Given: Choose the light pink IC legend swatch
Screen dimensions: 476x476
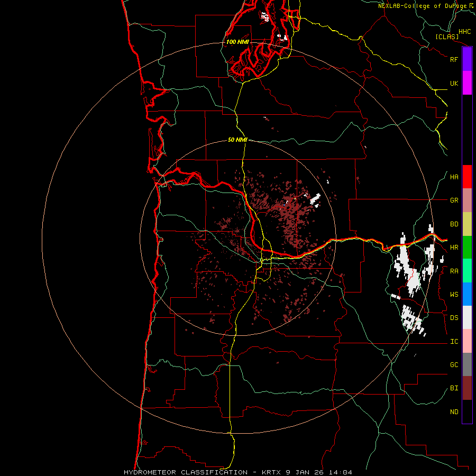Looking at the screenshot, I should (x=467, y=341).
